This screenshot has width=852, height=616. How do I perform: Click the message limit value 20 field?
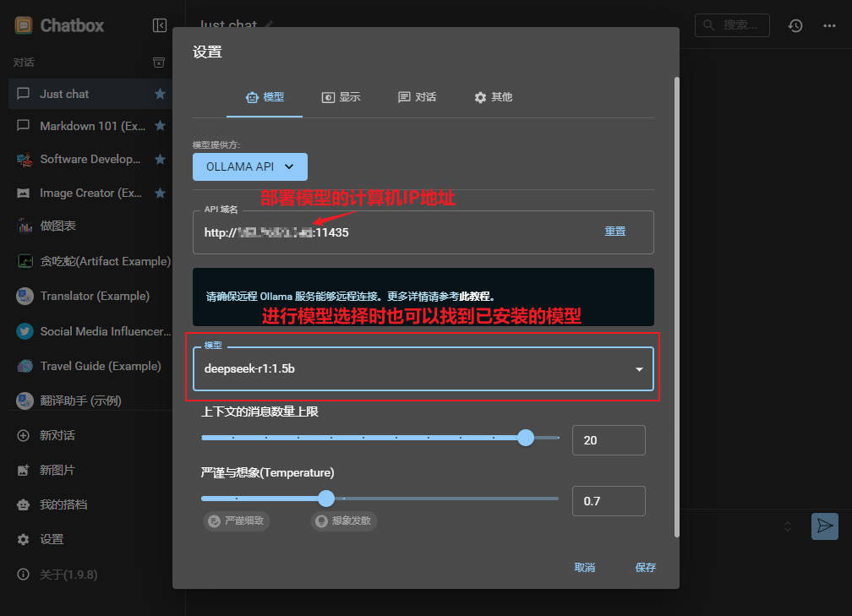[609, 440]
